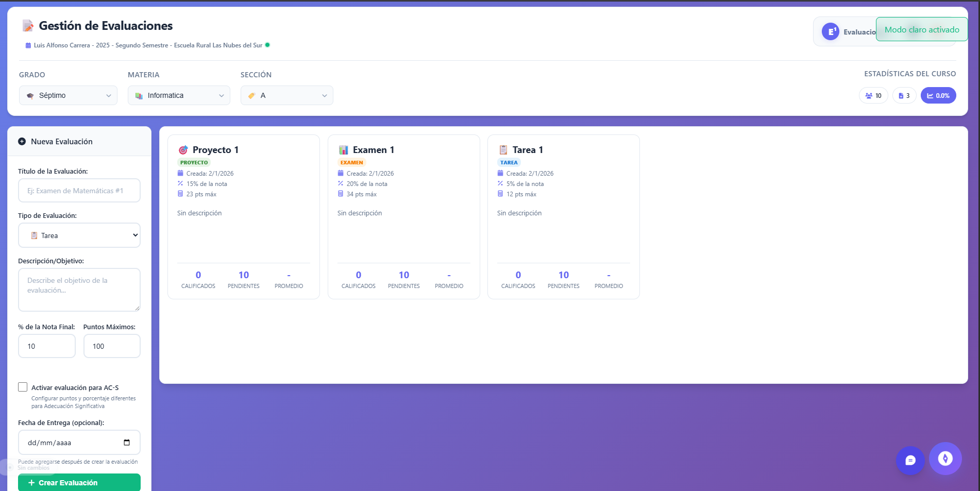The width and height of the screenshot is (980, 491).
Task: Click the calendar icon in date field
Action: coord(127,443)
